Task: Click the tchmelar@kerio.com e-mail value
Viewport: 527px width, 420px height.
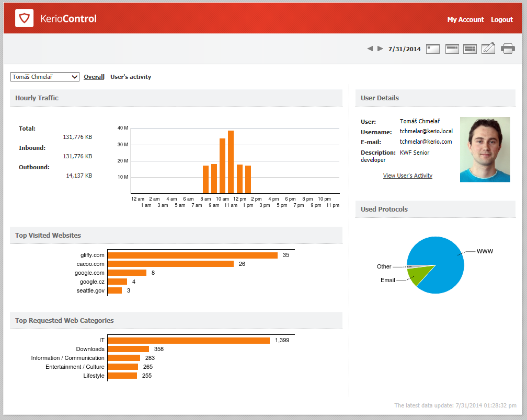Action: (x=426, y=142)
